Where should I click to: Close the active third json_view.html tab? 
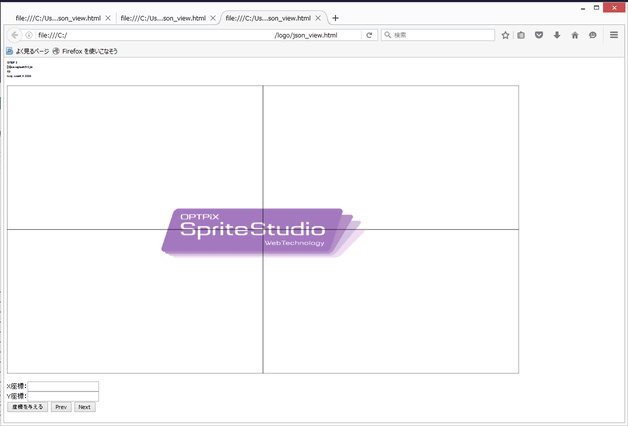[318, 18]
